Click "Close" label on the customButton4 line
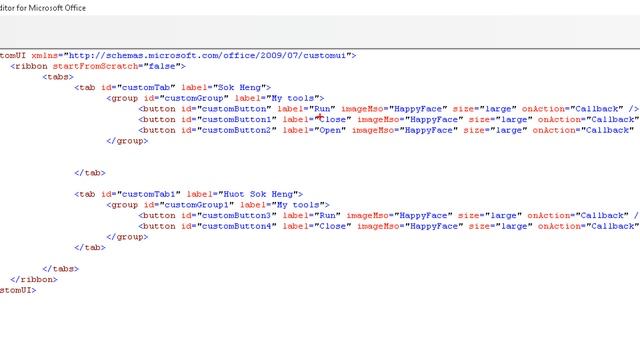The height and width of the screenshot is (360, 640). point(333,226)
